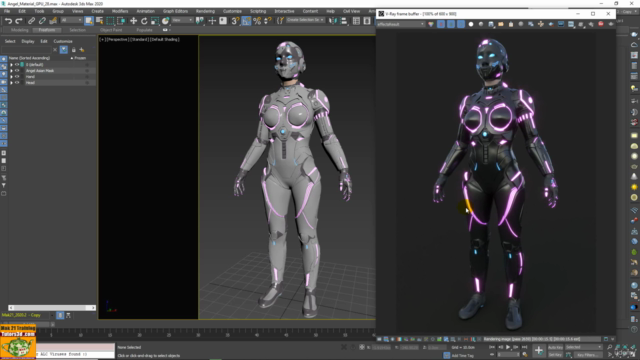Image resolution: width=640 pixels, height=360 pixels.
Task: Toggle blue channel in V-Ray frame buffer
Action: click(x=461, y=24)
